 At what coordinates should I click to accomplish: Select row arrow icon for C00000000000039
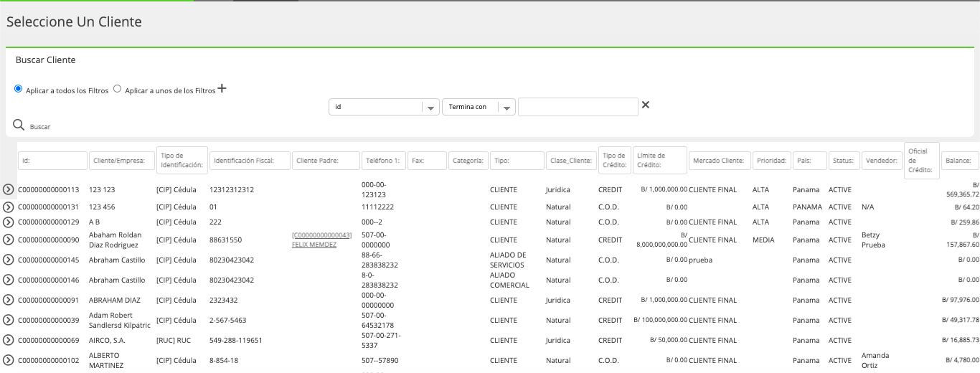9,320
